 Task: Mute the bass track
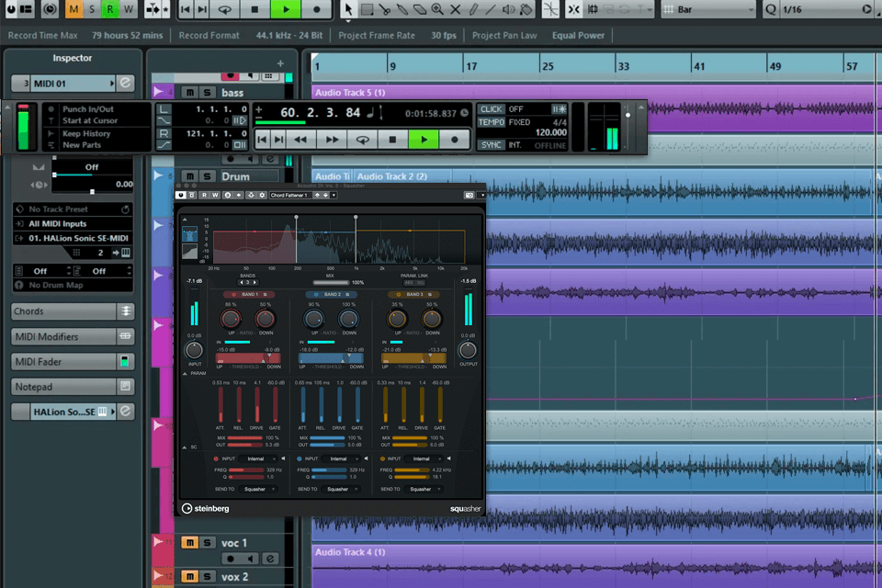[x=189, y=91]
